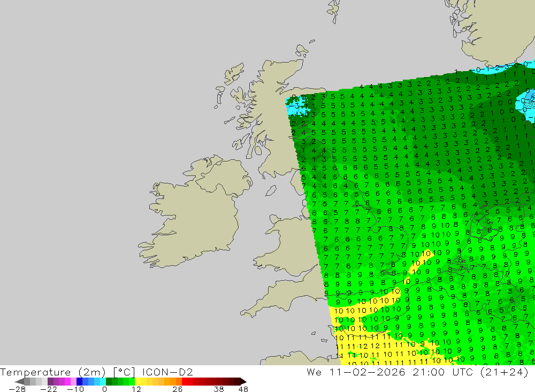Screen dimensions: 535x392
Task: Click the Isle of Man on map
Action: coord(271,191)
